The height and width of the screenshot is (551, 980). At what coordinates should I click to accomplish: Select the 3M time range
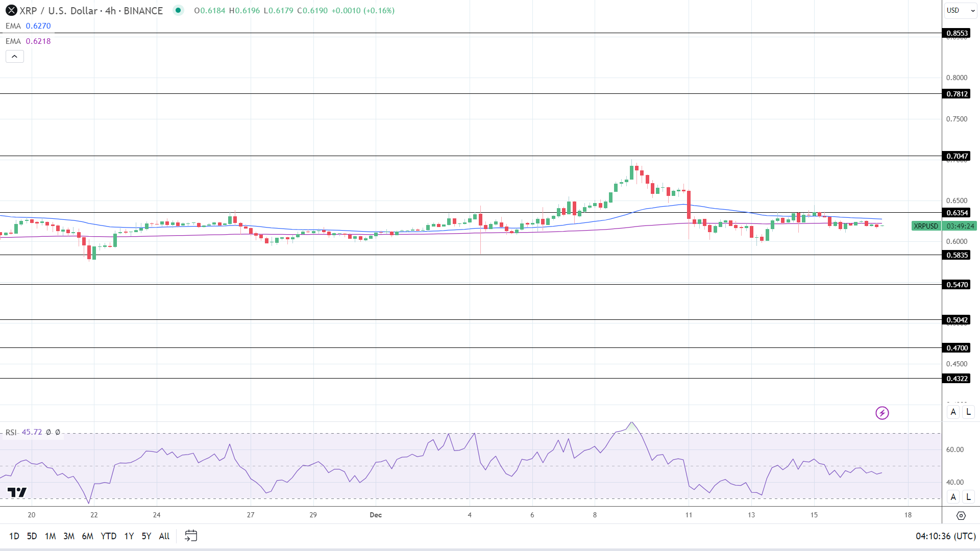point(69,536)
